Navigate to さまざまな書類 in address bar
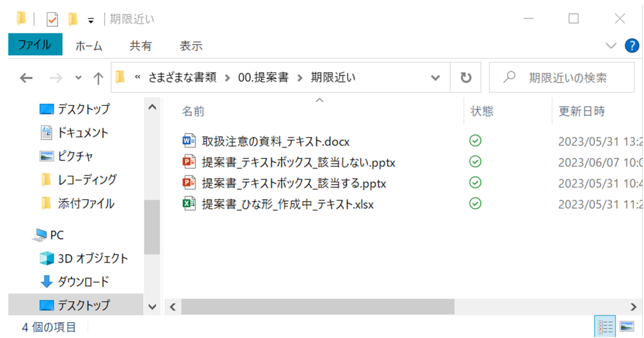This screenshot has width=644, height=338. pyautogui.click(x=182, y=78)
